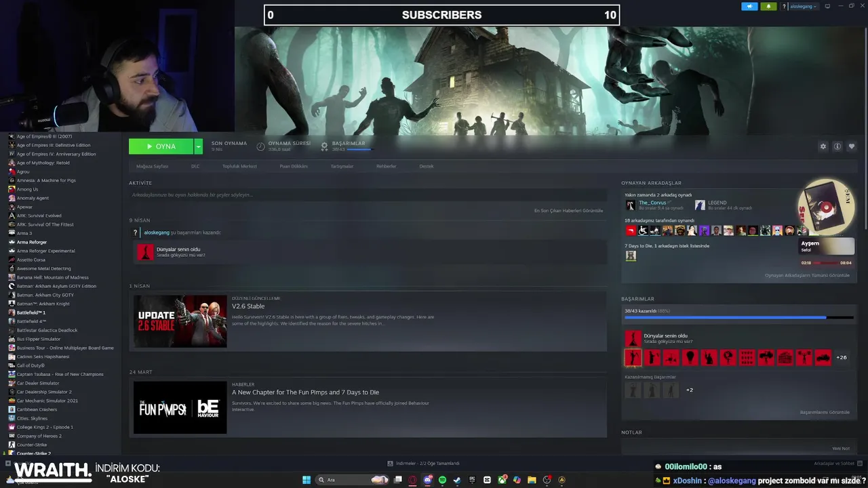
Task: Click The_Corvus friend avatar
Action: [x=631, y=205]
